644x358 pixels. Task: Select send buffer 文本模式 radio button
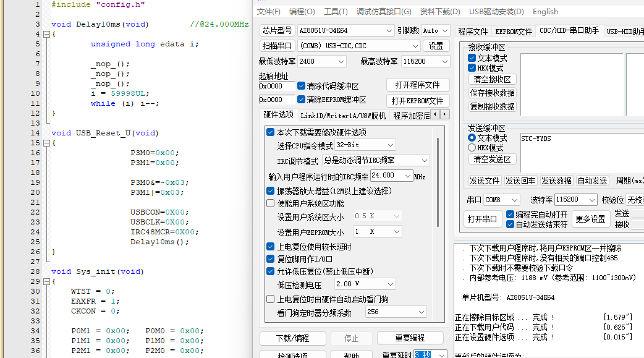(472, 138)
